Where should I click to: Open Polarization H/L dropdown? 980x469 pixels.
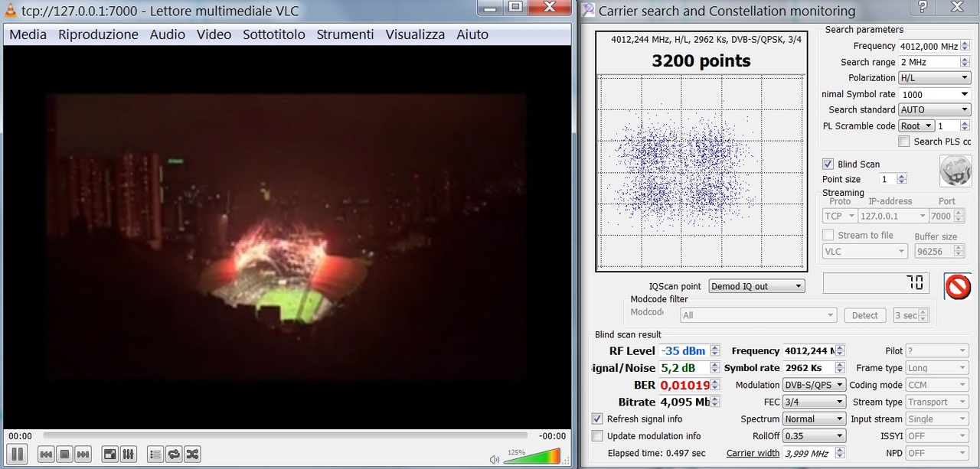tap(935, 78)
